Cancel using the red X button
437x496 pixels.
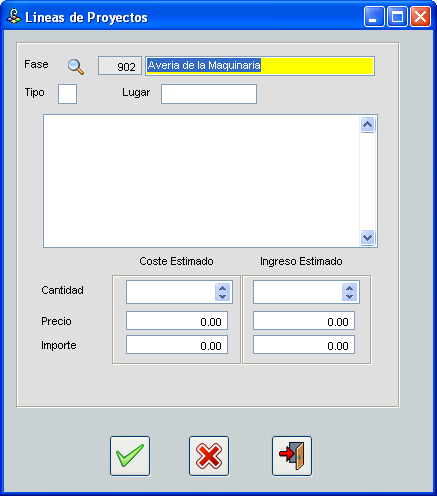tap(209, 456)
